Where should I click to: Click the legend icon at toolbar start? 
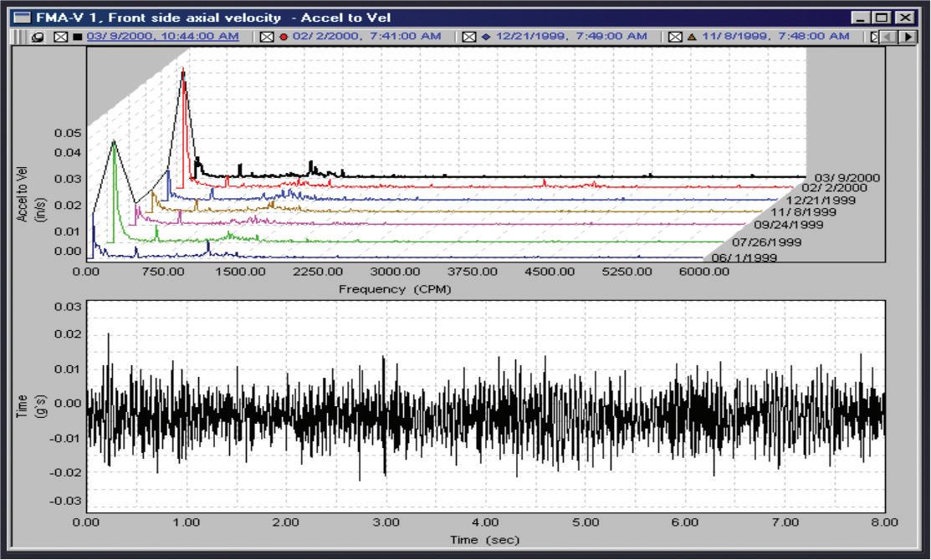click(39, 36)
